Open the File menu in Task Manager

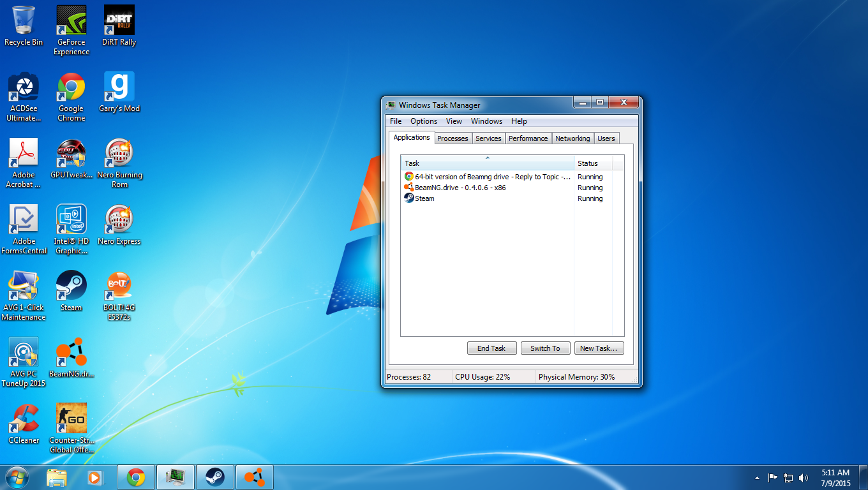pos(396,121)
